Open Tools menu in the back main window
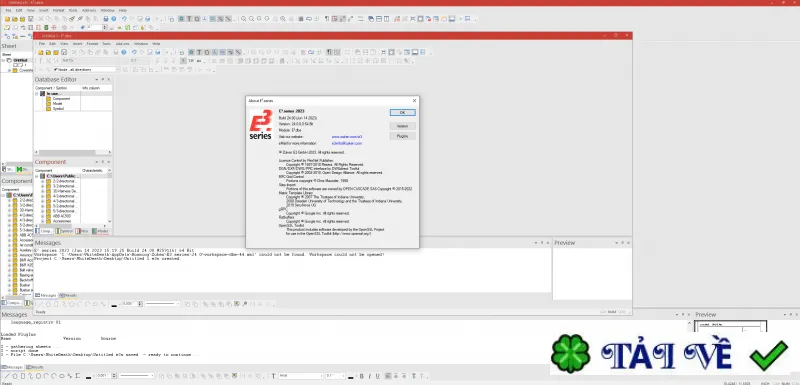 (x=73, y=10)
